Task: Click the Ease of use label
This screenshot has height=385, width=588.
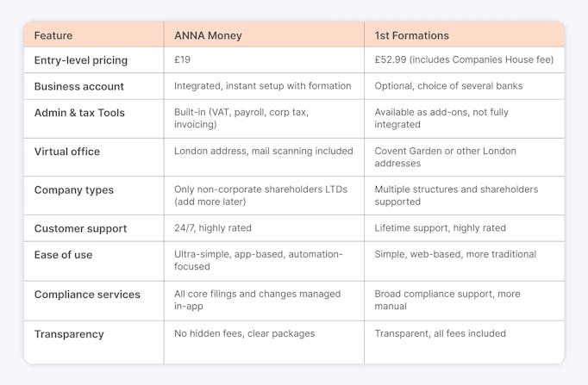Action: [63, 255]
